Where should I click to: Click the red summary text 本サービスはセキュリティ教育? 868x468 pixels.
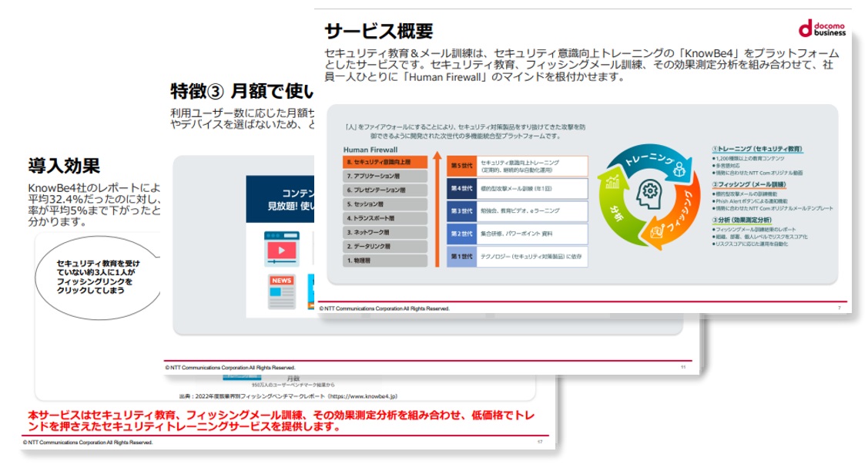pos(280,421)
